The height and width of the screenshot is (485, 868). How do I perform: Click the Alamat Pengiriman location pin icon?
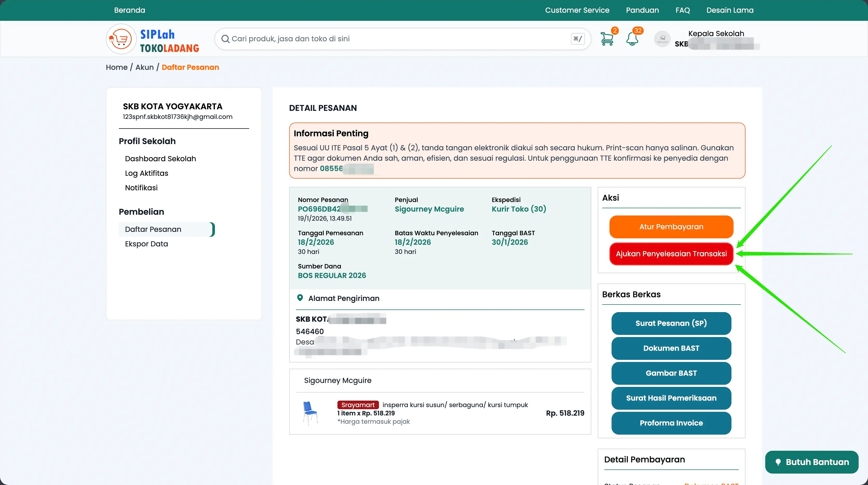(x=300, y=298)
